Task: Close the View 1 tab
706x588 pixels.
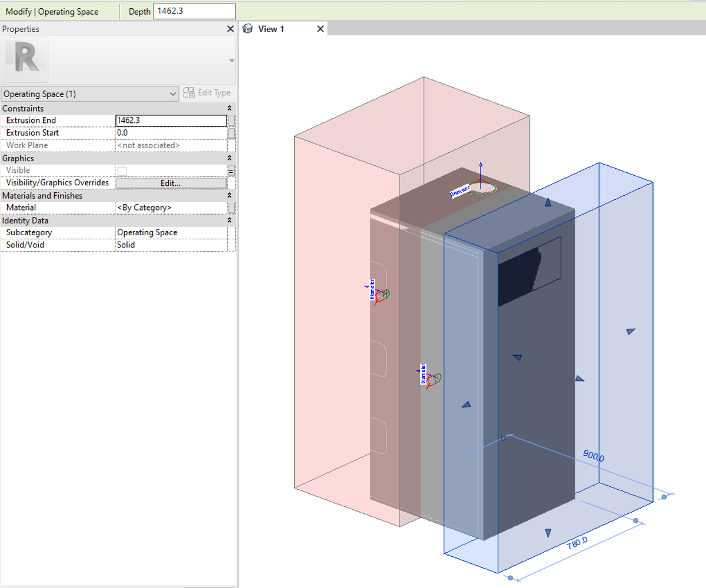Action: click(x=320, y=29)
